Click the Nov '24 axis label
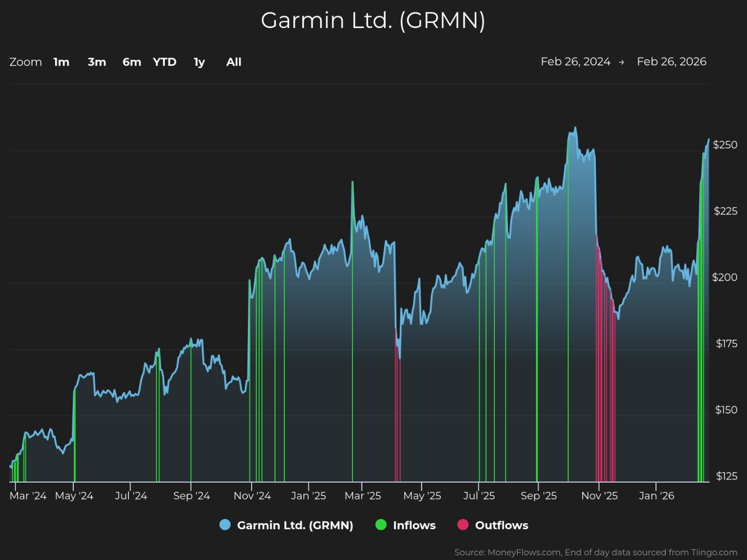 252,496
